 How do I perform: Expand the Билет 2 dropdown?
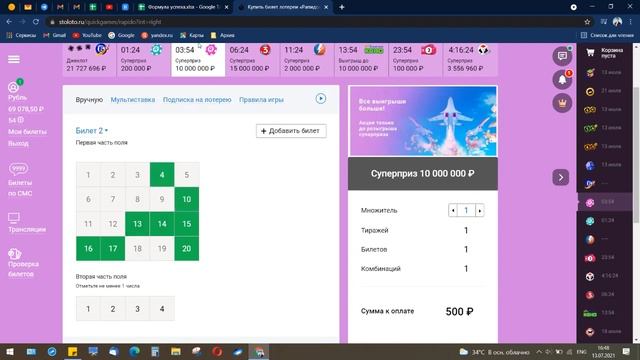point(92,131)
